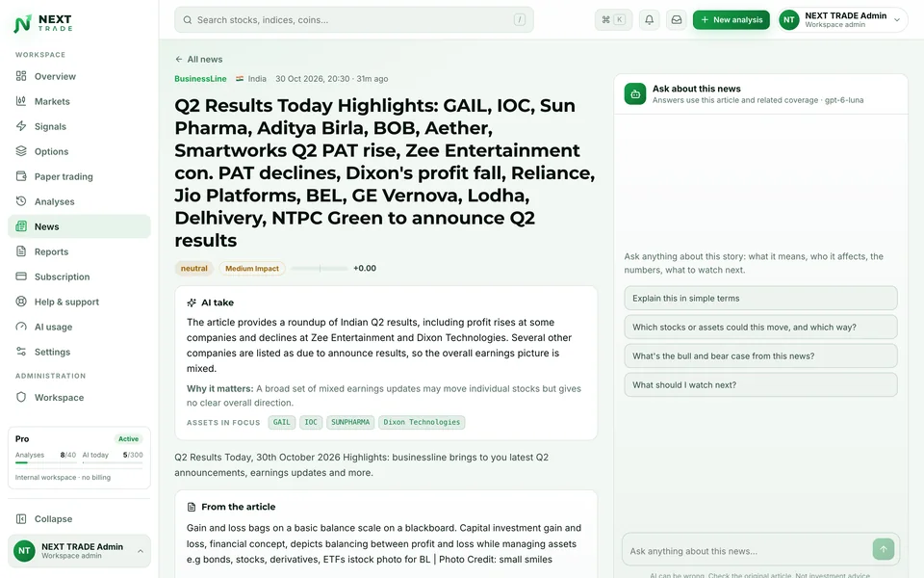Click the Subscription card icon
This screenshot has width=924, height=578.
click(21, 276)
